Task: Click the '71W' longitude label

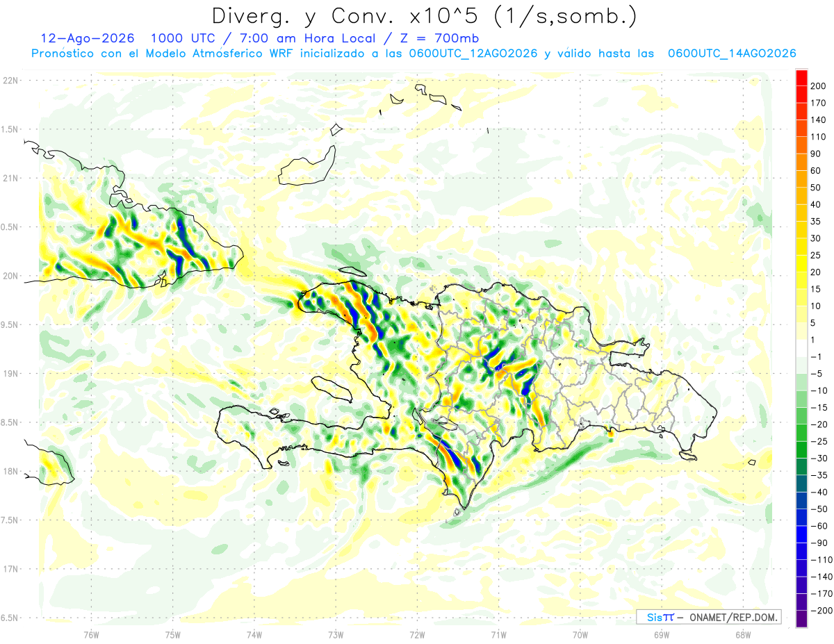Action: tap(498, 635)
